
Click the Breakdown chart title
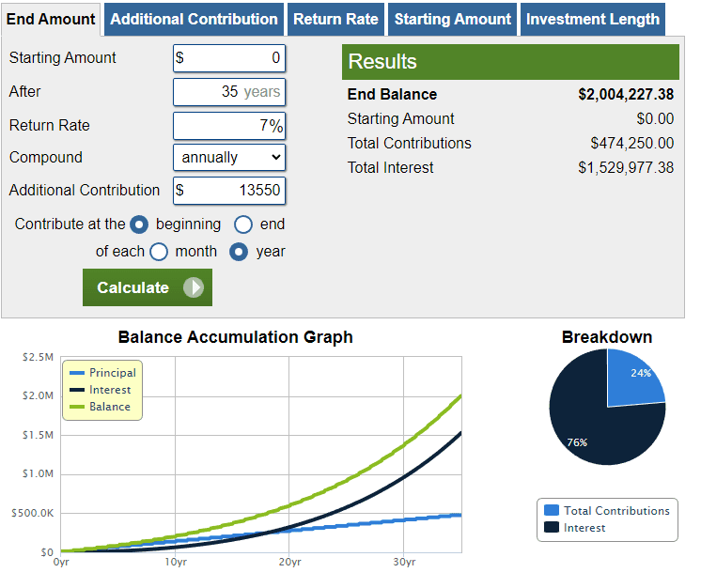click(x=607, y=337)
